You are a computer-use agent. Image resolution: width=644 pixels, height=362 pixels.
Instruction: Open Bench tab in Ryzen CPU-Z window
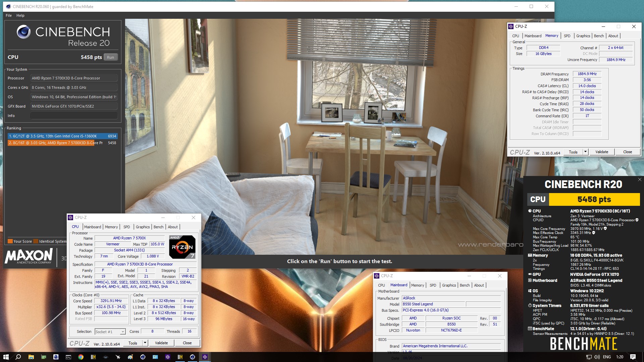[x=158, y=227]
